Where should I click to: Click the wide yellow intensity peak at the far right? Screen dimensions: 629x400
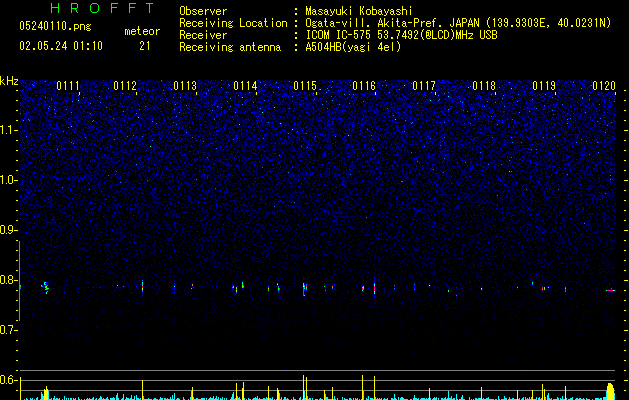pyautogui.click(x=610, y=392)
